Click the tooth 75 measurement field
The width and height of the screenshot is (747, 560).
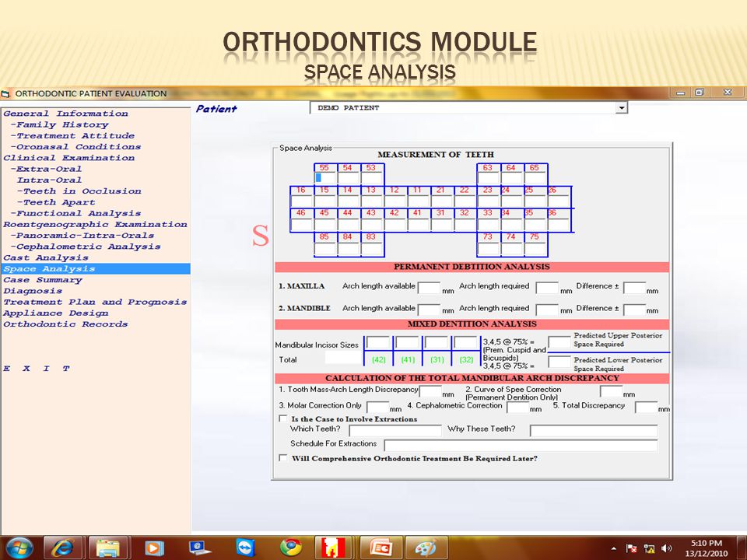tap(535, 249)
